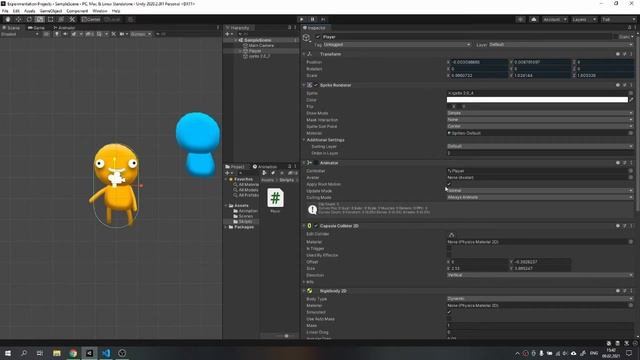The width and height of the screenshot is (640, 360).
Task: Open the Window menu
Action: (x=100, y=11)
